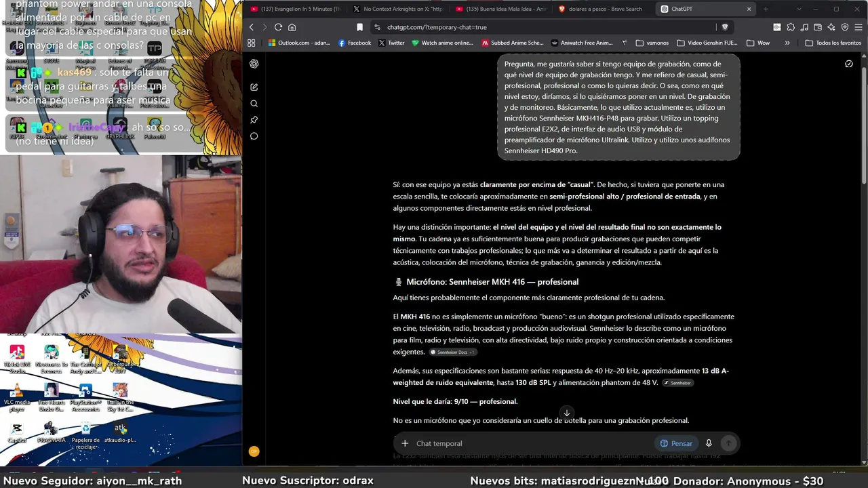868x488 pixels.
Task: Launch VLC media player from desktop
Action: (17, 397)
